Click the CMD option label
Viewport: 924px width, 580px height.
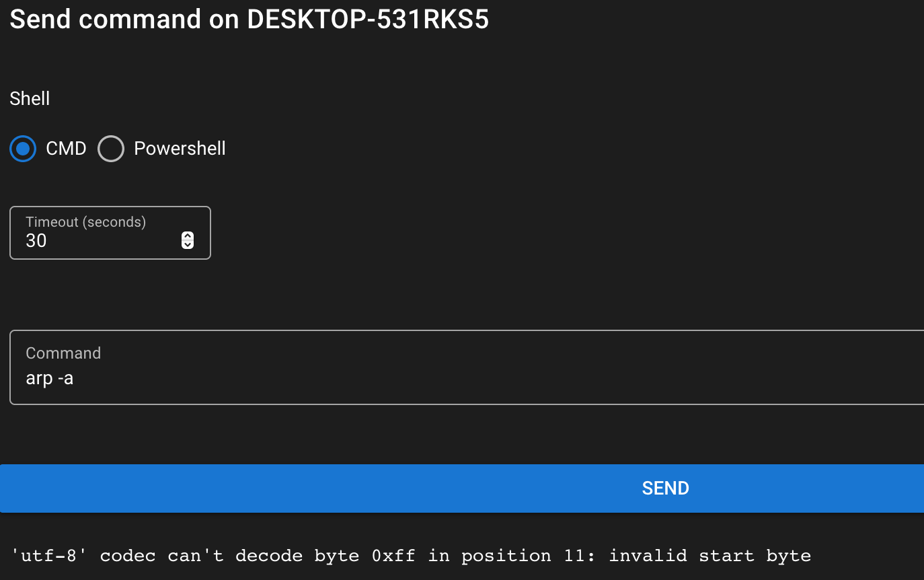coord(65,149)
